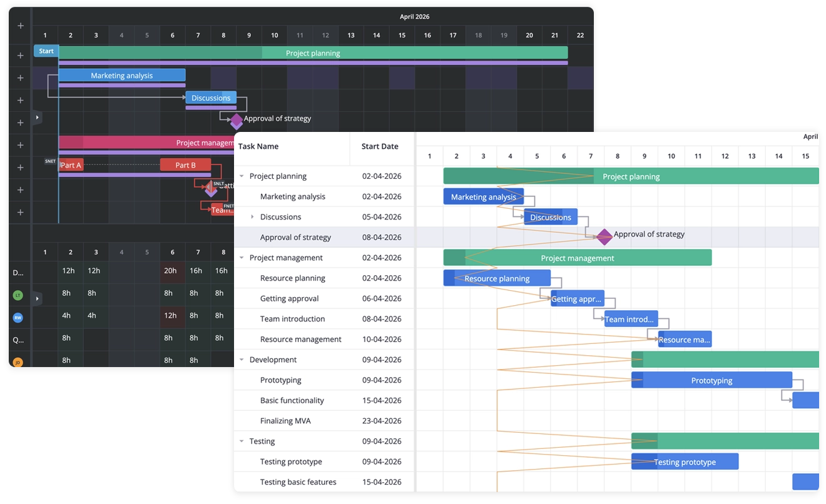Viewport: 826px width, 504px height.
Task: Select the Prototyping bar in the light chart
Action: (711, 380)
